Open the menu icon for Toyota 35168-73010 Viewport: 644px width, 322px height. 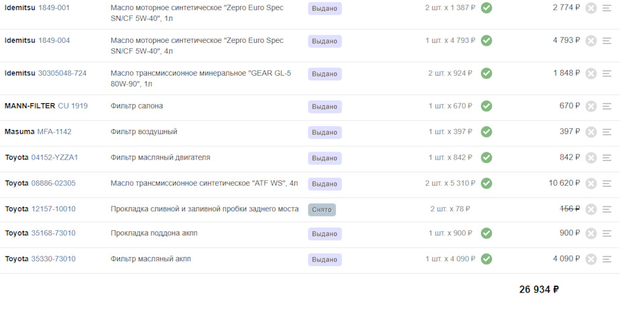[606, 233]
